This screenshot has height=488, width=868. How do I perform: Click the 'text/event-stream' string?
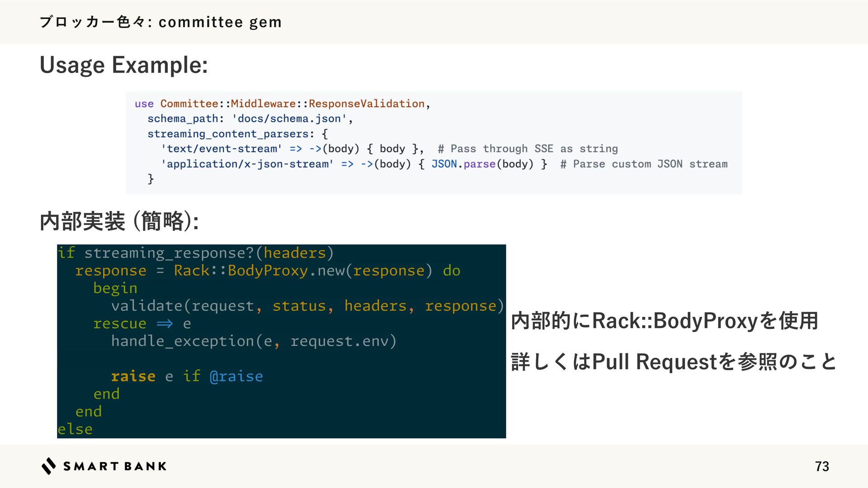point(222,149)
